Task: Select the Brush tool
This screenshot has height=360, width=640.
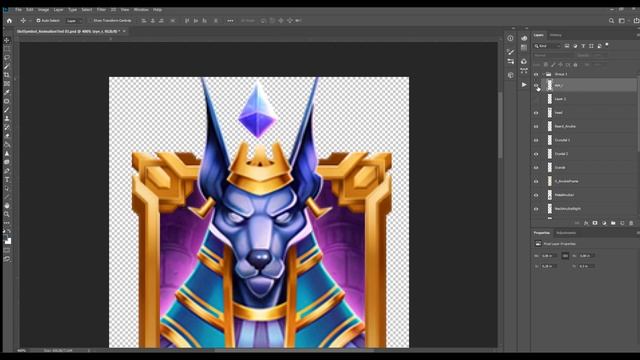Action: [x=7, y=110]
